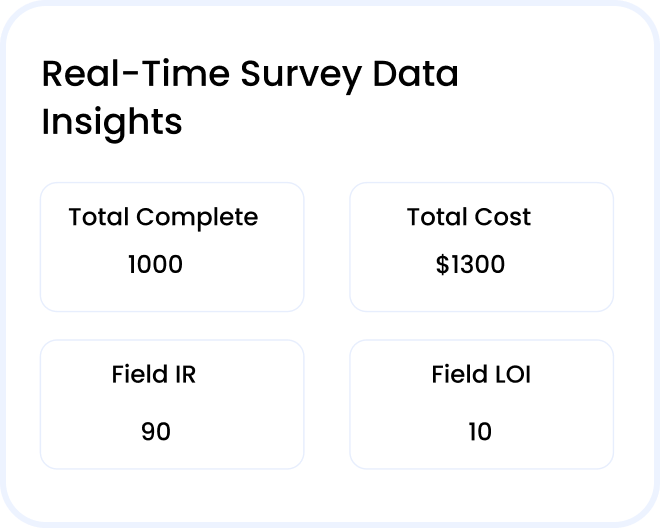The image size is (660, 528).
Task: Click the LOI abbreviation in Field LOI
Action: pyautogui.click(x=513, y=374)
